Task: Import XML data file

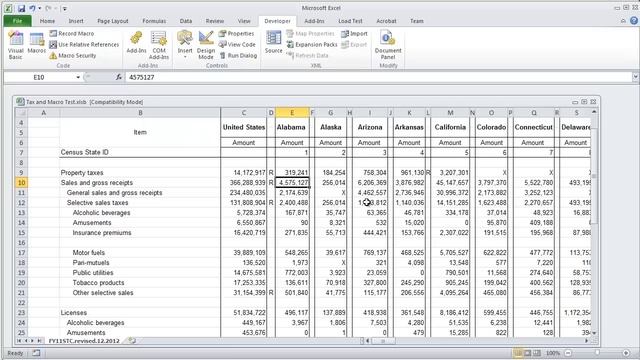Action: (354, 33)
